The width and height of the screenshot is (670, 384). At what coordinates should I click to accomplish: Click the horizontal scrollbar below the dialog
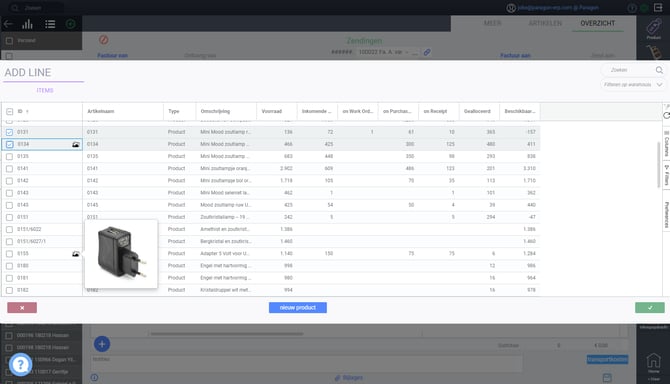[x=226, y=334]
